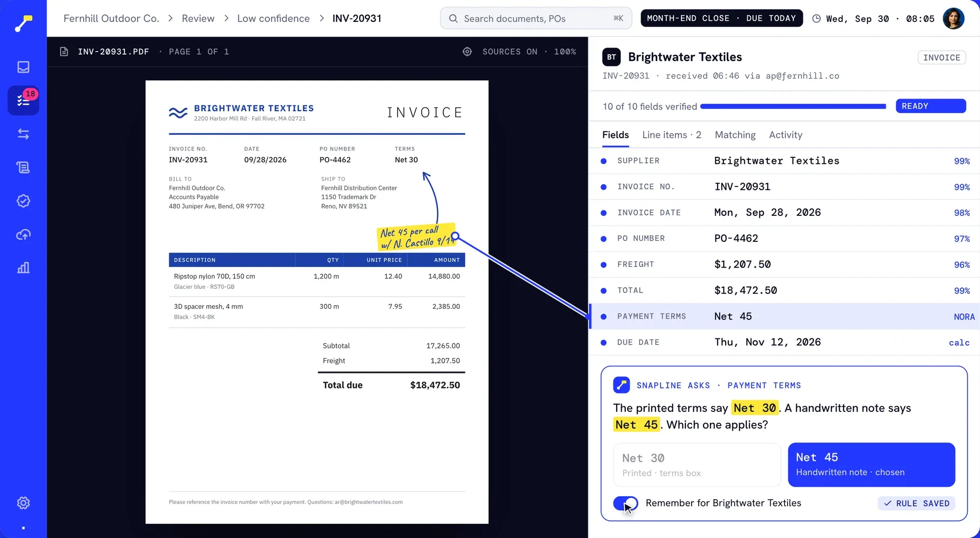Select the DUE DATE field row
The image size is (980, 538).
784,343
